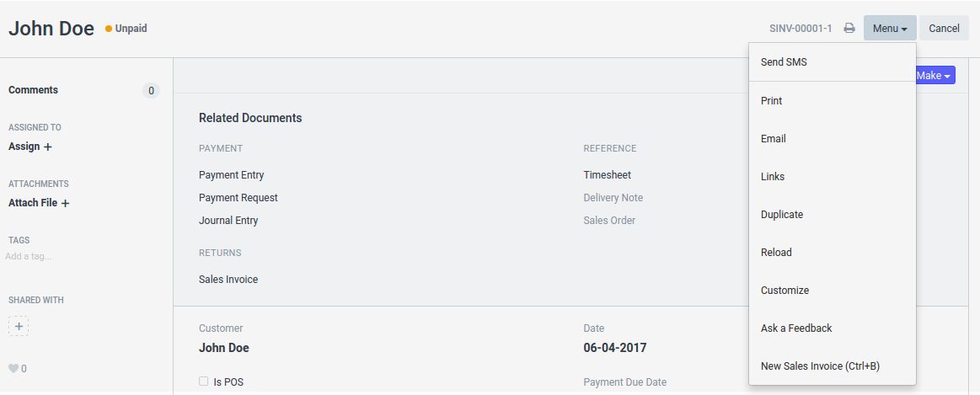Click the Comments count badge

151,91
